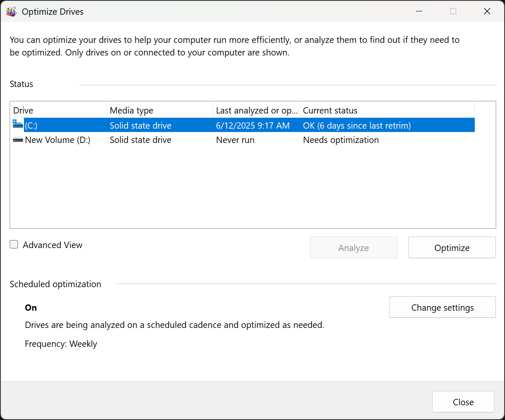The image size is (505, 420).
Task: Click the New Volume (D:) drive icon
Action: pos(18,140)
